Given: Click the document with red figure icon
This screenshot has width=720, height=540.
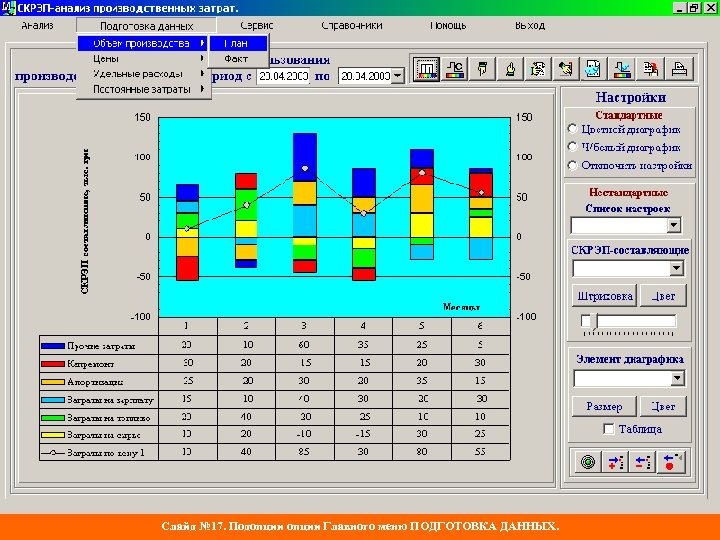Looking at the screenshot, I should [x=650, y=69].
